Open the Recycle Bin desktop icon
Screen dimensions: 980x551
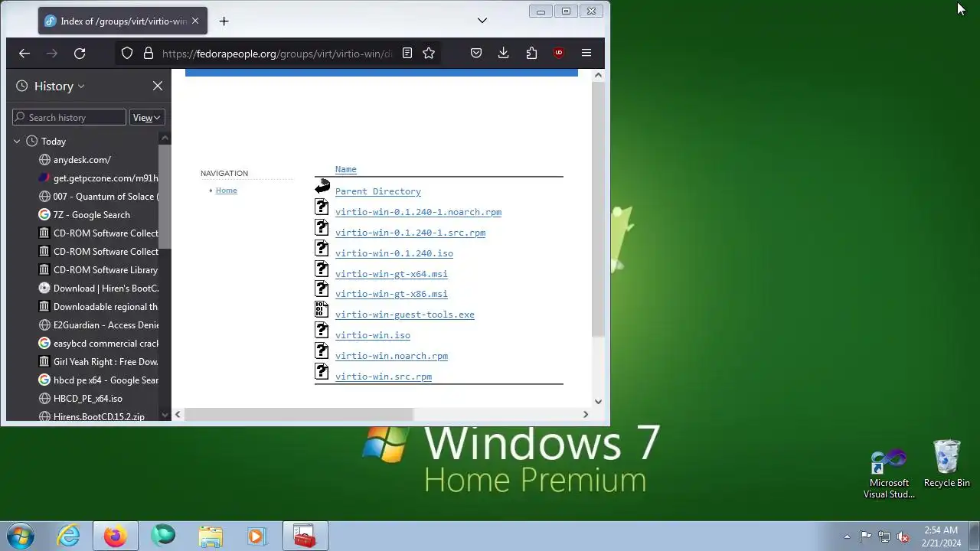pos(947,464)
